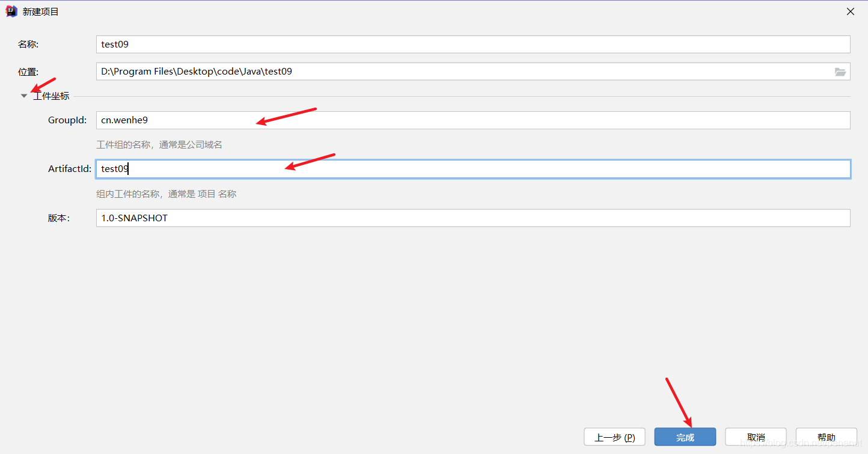Focus the ArtifactId text field
Screen dimensions: 868x454
tap(473, 169)
